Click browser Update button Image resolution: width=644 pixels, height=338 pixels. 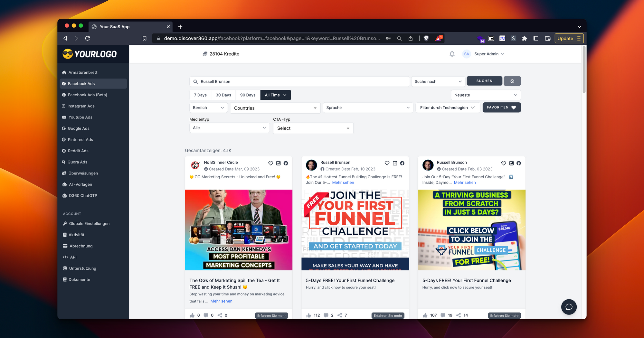[x=569, y=38]
